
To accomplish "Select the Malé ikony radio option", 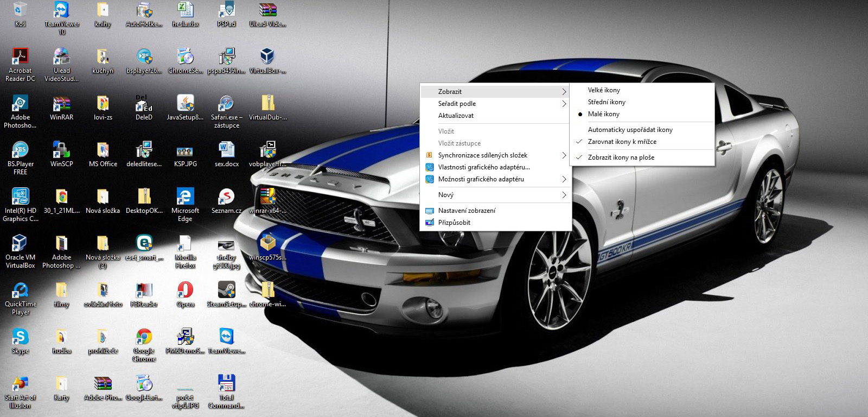I will 603,114.
